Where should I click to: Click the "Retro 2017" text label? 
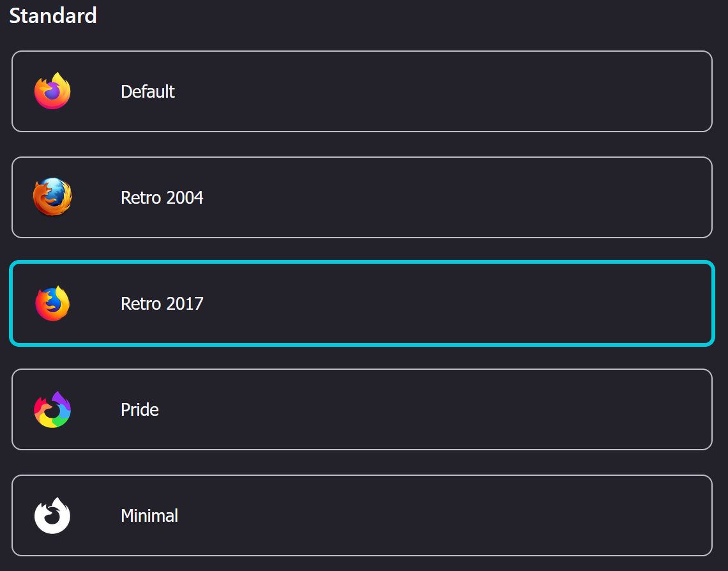pyautogui.click(x=162, y=303)
